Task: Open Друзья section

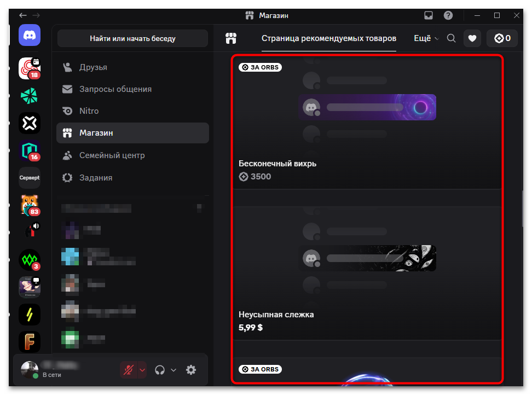Action: tap(132, 67)
